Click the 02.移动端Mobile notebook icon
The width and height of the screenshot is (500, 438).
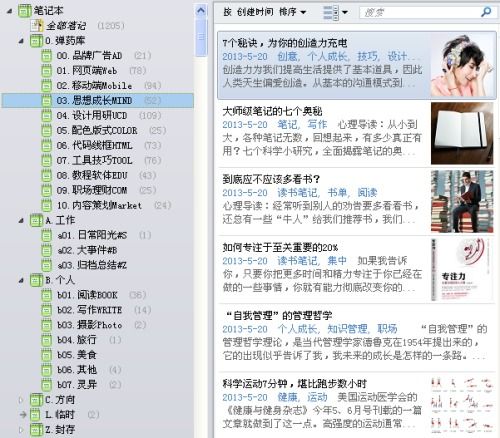point(47,86)
